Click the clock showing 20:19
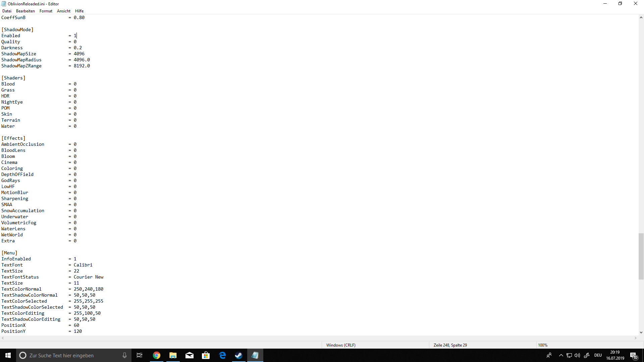This screenshot has width=644, height=362. click(x=615, y=355)
